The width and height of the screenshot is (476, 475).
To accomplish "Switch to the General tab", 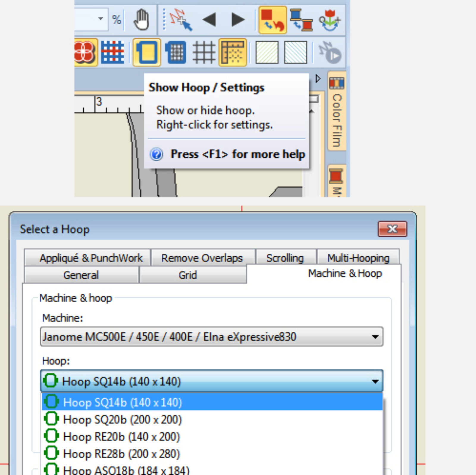I will (x=81, y=275).
